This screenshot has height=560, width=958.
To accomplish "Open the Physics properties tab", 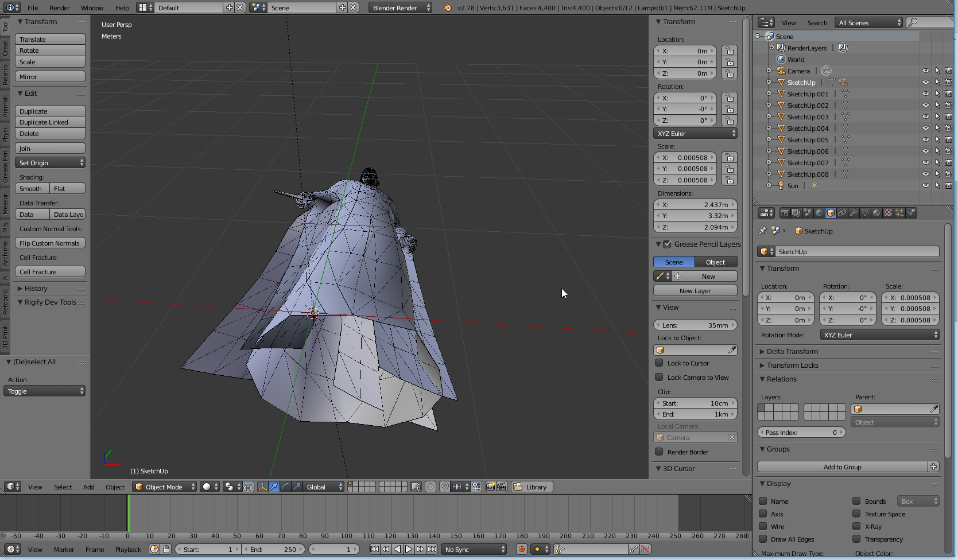I will click(x=911, y=213).
